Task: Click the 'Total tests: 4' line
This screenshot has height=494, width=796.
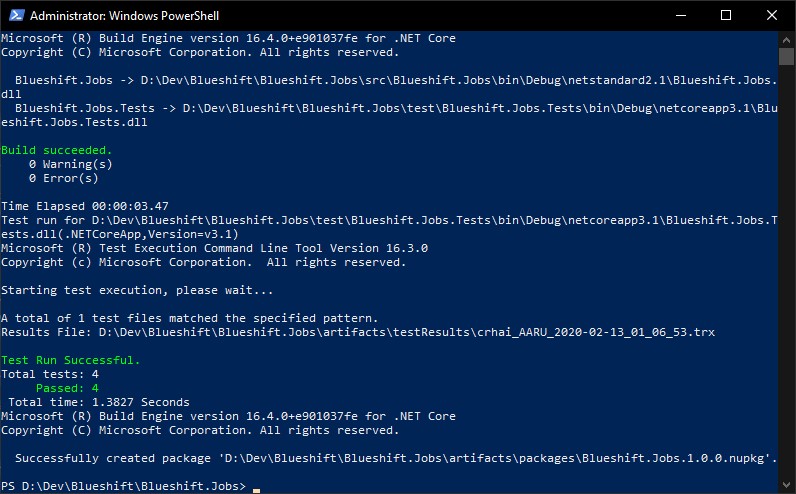Action: 50,374
